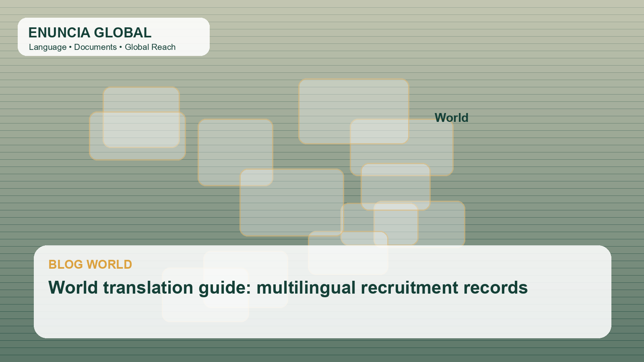Open the World translation guide article title
Image resolution: width=644 pixels, height=362 pixels.
[x=288, y=288]
